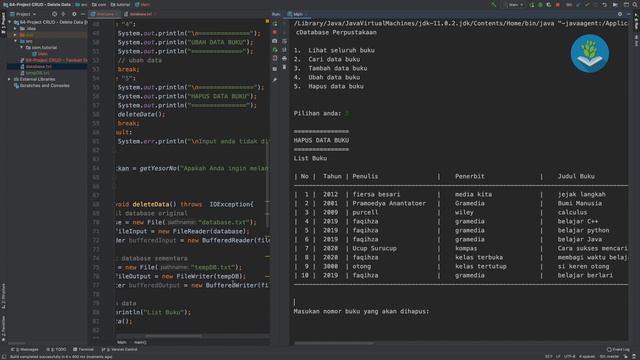Open the TODO tool window
This screenshot has width=640, height=360.
coord(56,349)
